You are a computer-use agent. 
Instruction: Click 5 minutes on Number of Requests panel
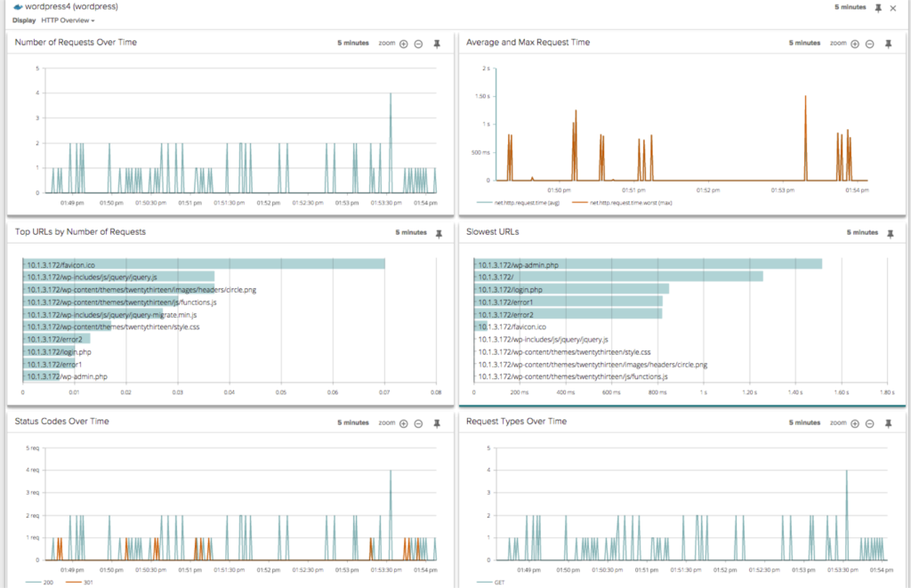[353, 43]
